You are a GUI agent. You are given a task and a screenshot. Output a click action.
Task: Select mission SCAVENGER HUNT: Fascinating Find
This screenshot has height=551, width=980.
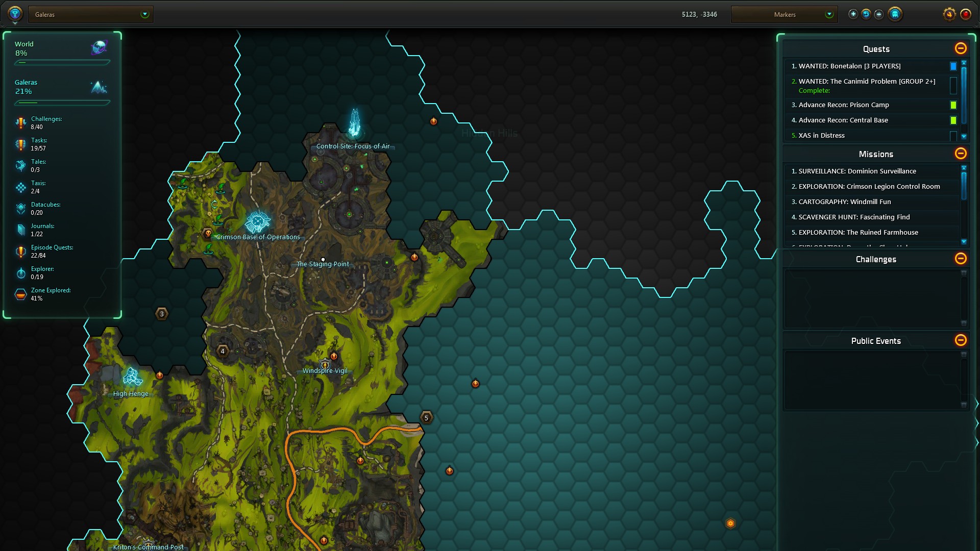[872, 217]
